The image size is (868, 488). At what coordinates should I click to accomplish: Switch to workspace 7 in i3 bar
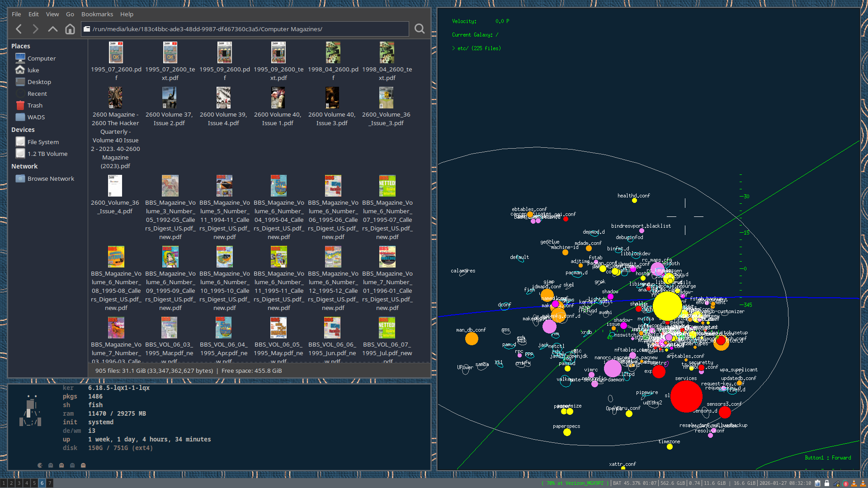(x=50, y=483)
